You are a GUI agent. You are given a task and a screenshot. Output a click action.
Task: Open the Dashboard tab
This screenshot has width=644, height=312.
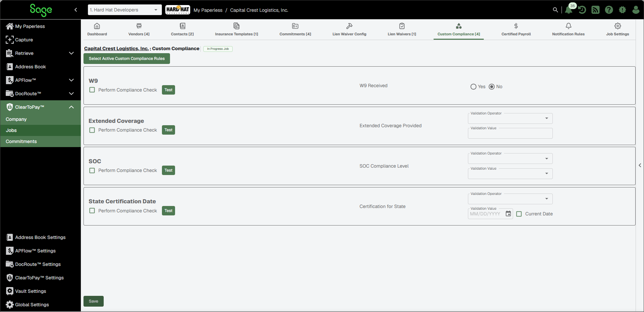(x=97, y=30)
